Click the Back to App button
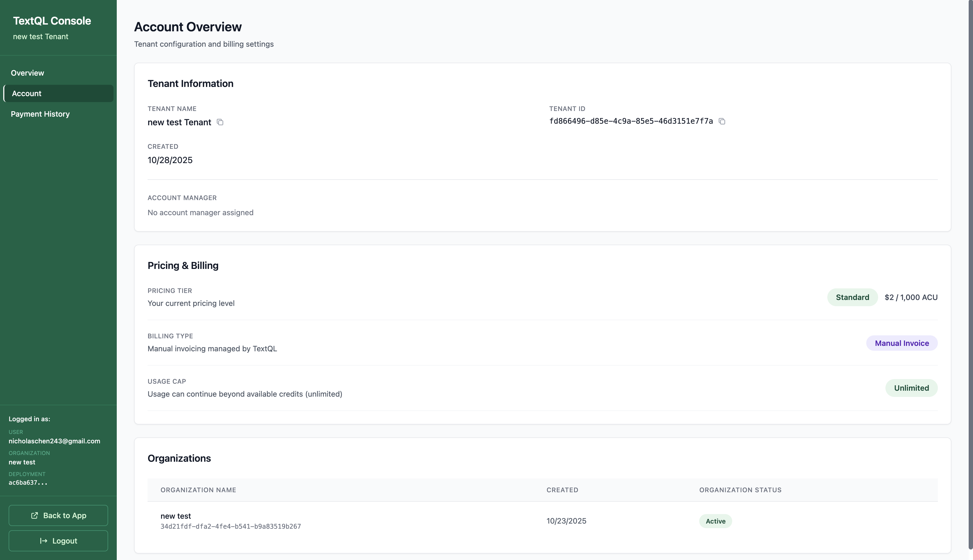Screen dimensions: 973x560 click(58, 515)
